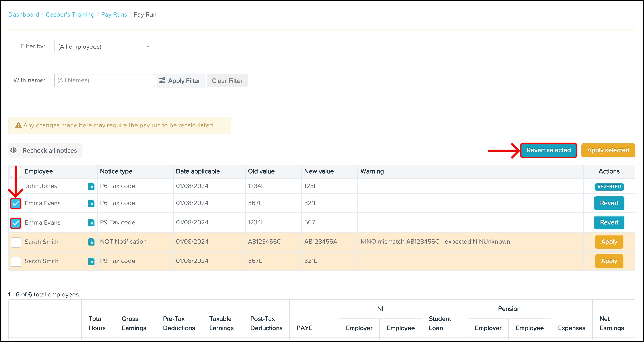Click the Revert selected button

(x=548, y=150)
